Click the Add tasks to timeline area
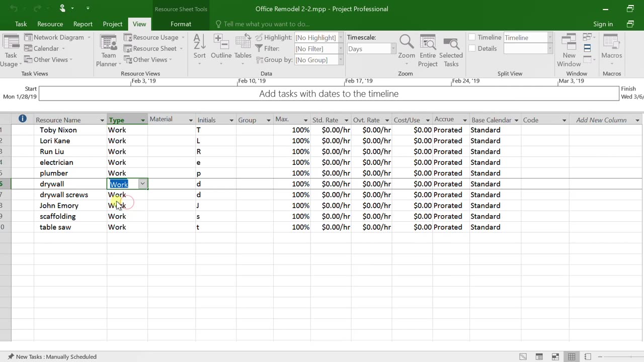 pos(329,94)
